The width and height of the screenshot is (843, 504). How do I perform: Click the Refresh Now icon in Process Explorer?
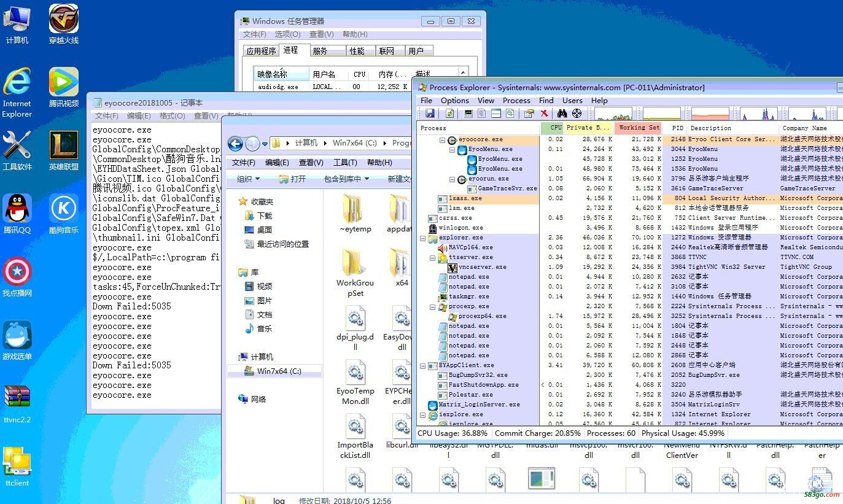coord(449,114)
